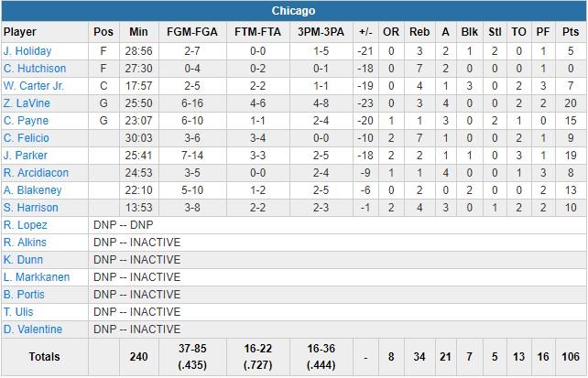The width and height of the screenshot is (588, 378).
Task: Open D. Valentine profile link
Action: pyautogui.click(x=33, y=329)
